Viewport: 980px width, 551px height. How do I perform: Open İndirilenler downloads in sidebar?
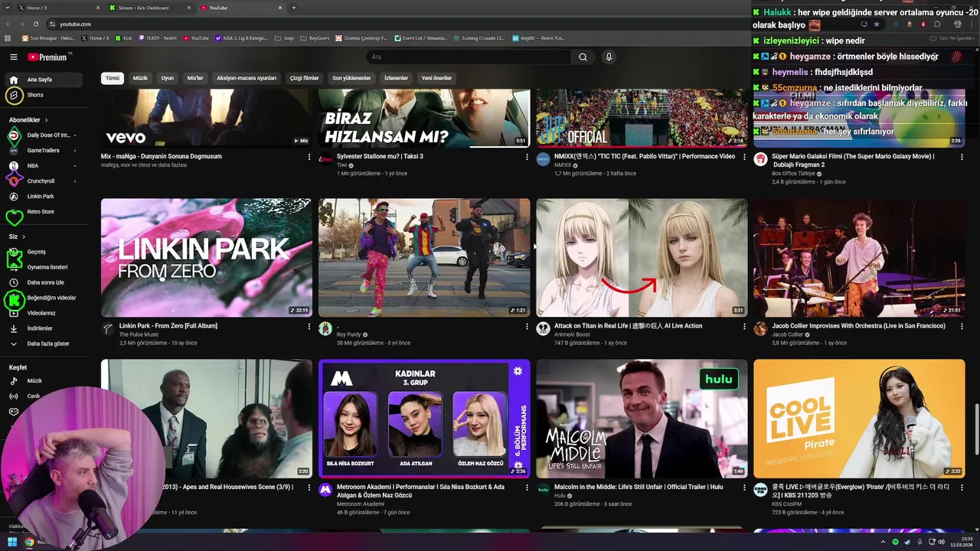click(44, 328)
